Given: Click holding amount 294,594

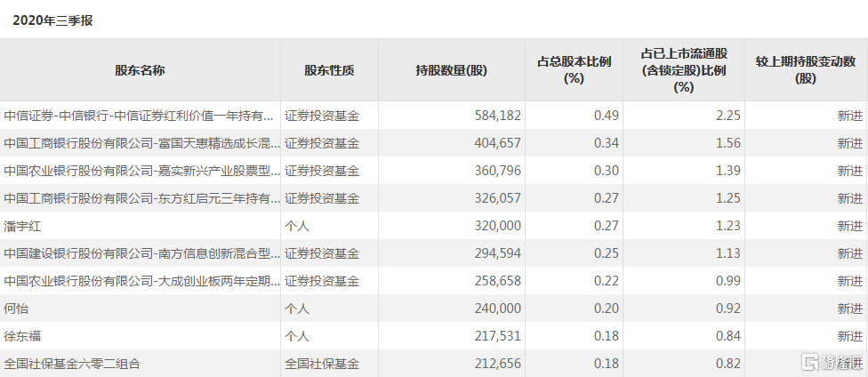Looking at the screenshot, I should coord(498,253).
